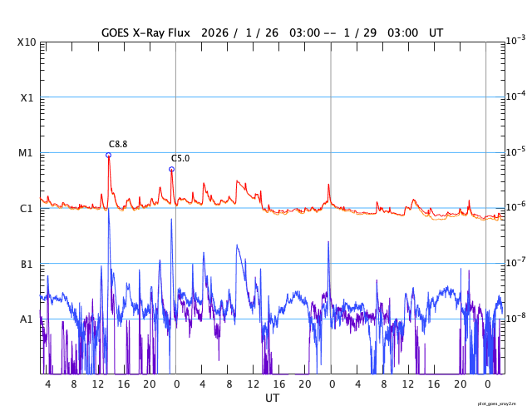The width and height of the screenshot is (532, 416).
Task: Click the B1 flare class axis label
Action: (x=27, y=265)
